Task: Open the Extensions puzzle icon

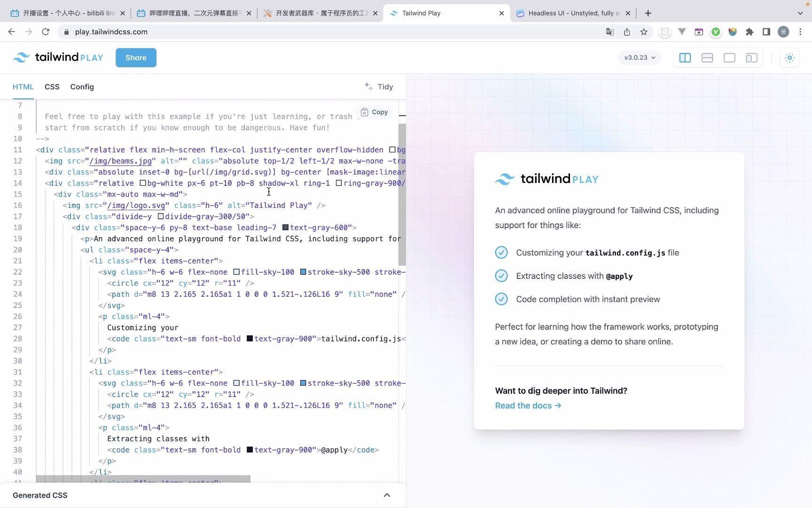Action: 750,32
